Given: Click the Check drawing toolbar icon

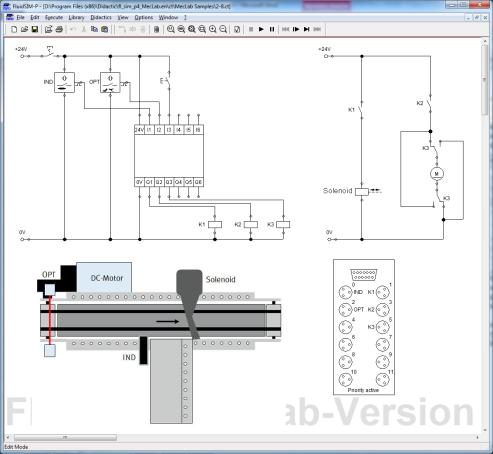Looking at the screenshot, I should point(237,29).
